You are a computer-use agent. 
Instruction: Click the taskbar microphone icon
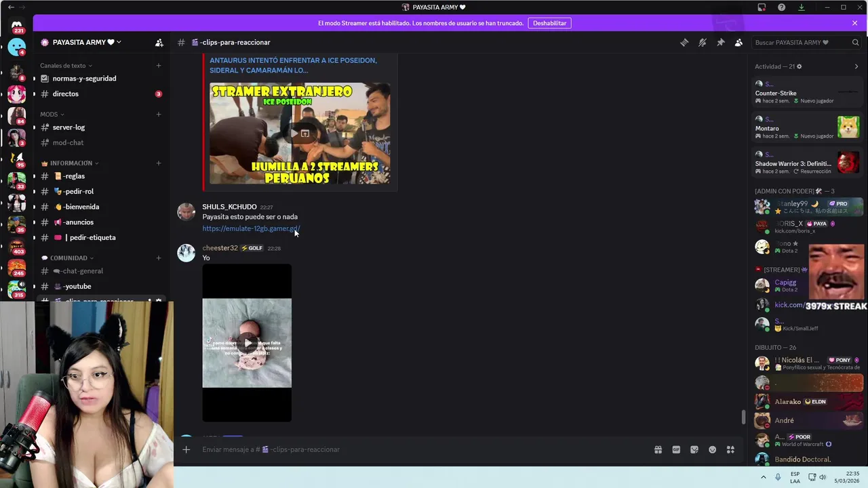coord(778,477)
